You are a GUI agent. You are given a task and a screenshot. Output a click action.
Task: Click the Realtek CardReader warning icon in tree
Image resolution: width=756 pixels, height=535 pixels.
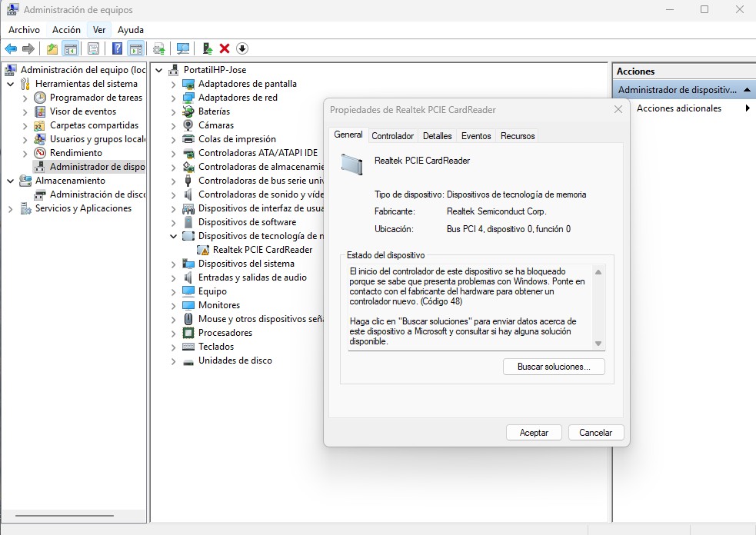pyautogui.click(x=203, y=250)
